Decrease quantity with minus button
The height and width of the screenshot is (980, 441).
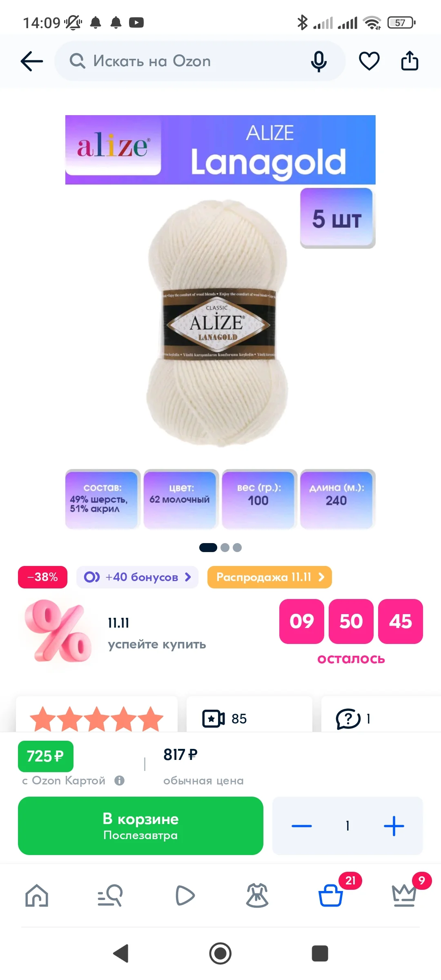[302, 826]
